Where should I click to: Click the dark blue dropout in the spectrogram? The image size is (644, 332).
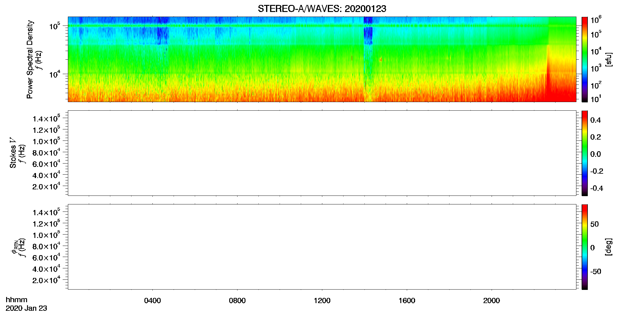click(368, 31)
